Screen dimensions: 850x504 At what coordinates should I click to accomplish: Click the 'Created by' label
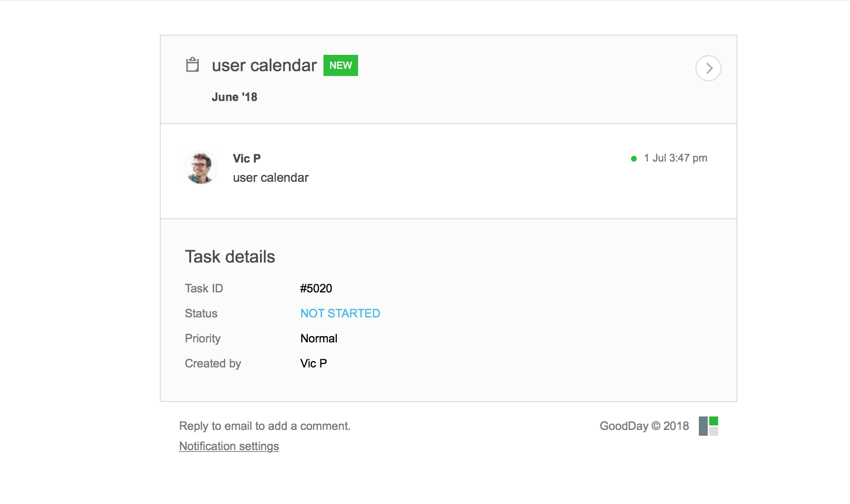click(213, 364)
